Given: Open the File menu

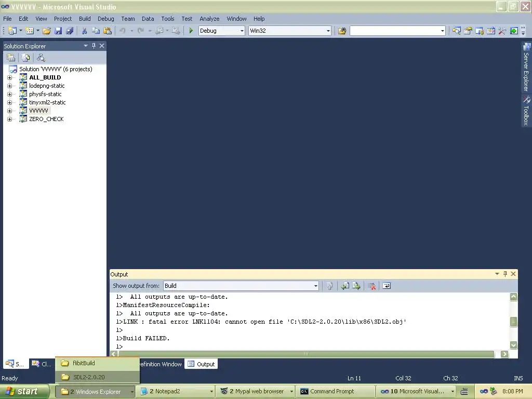Looking at the screenshot, I should (x=7, y=19).
